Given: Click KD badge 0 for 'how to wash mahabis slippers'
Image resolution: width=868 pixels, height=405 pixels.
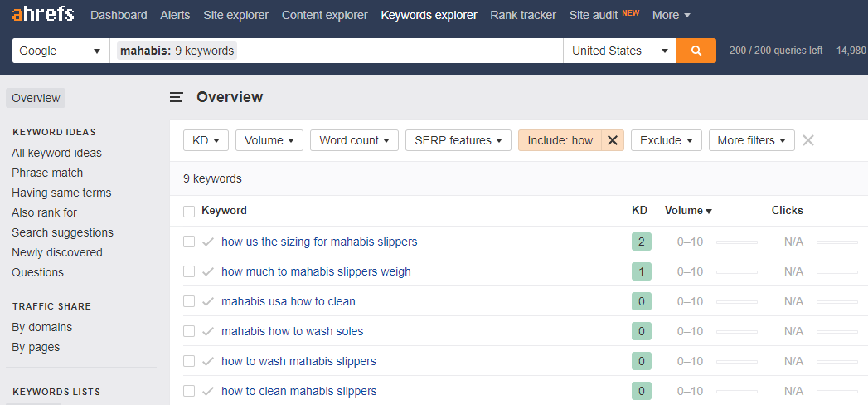Looking at the screenshot, I should click(642, 361).
